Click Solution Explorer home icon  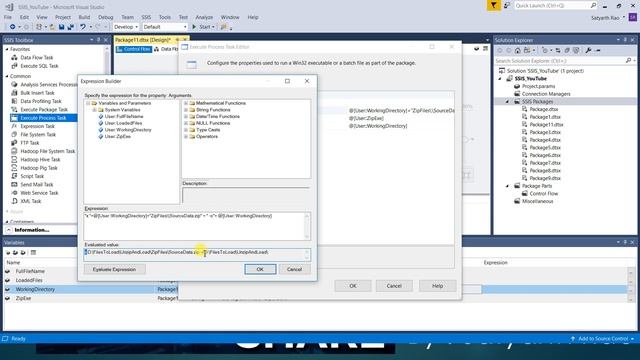point(518,50)
